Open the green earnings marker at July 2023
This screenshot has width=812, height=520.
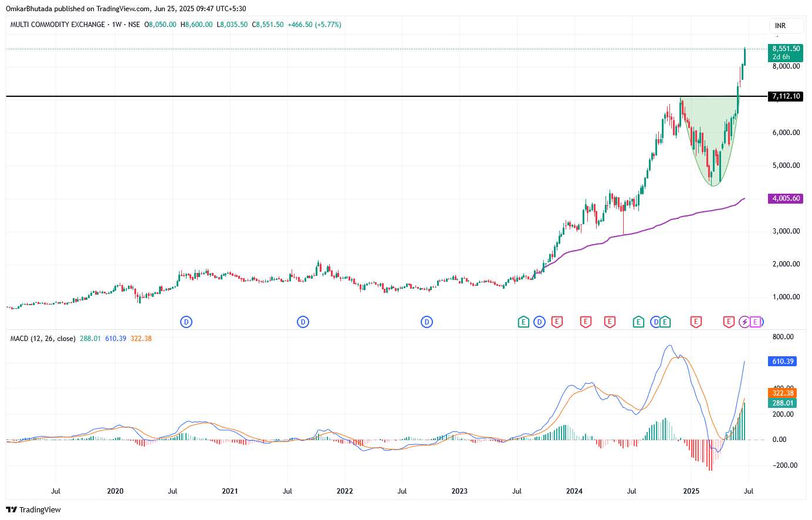[x=523, y=322]
